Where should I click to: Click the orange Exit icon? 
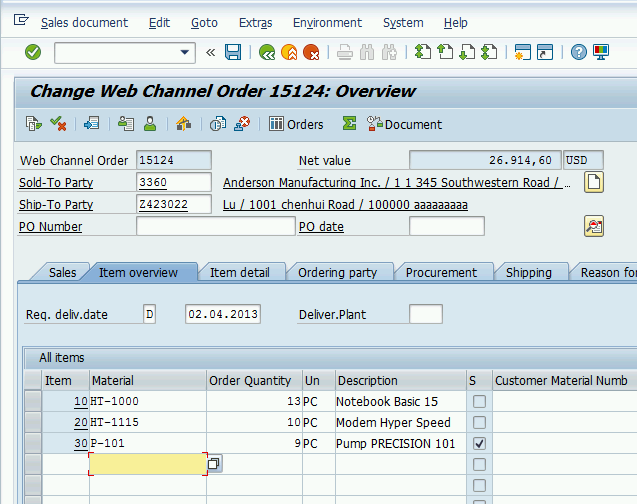click(289, 52)
